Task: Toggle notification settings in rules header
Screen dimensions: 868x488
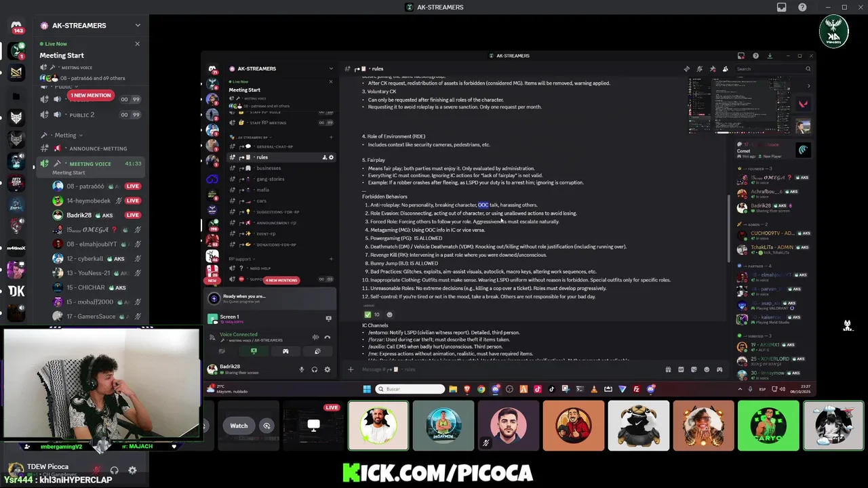Action: coord(700,68)
